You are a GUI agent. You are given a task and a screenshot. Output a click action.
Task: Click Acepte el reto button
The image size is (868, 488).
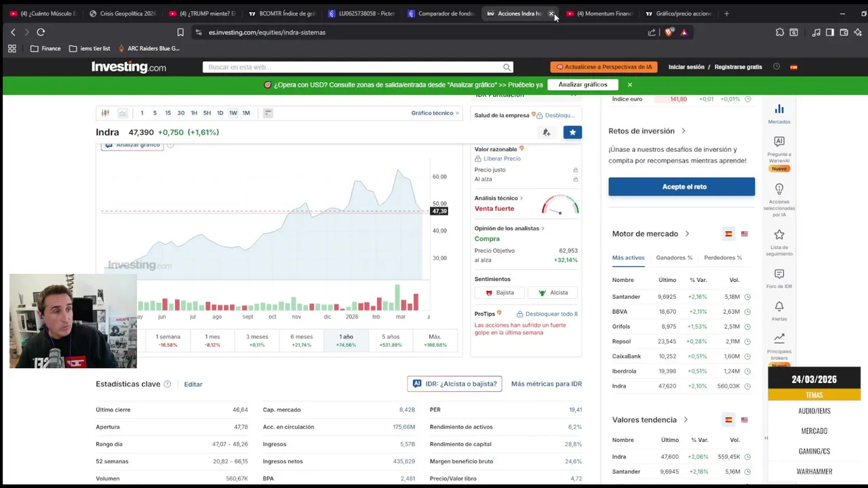pos(682,186)
